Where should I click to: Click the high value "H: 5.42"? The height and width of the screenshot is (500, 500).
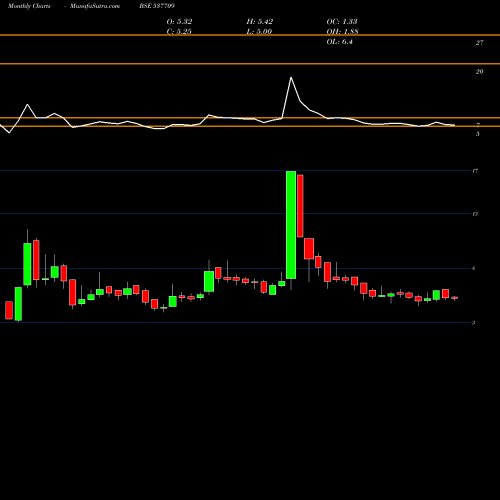(x=260, y=22)
